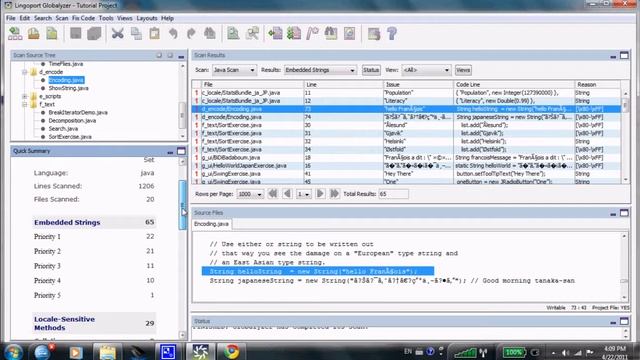The width and height of the screenshot is (640, 360).
Task: Select the g_ui/BiDiBadaboum.java result row
Action: click(x=407, y=158)
